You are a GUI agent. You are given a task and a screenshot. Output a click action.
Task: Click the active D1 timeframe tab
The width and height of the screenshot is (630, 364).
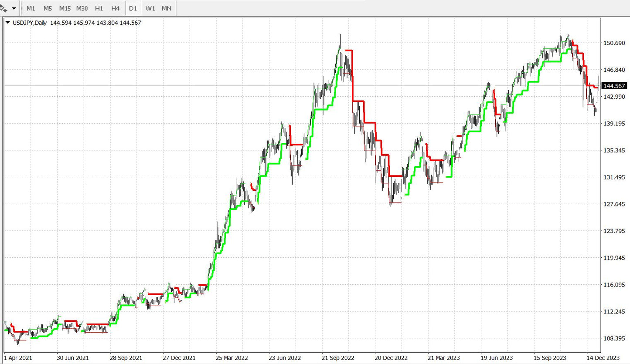tap(133, 8)
